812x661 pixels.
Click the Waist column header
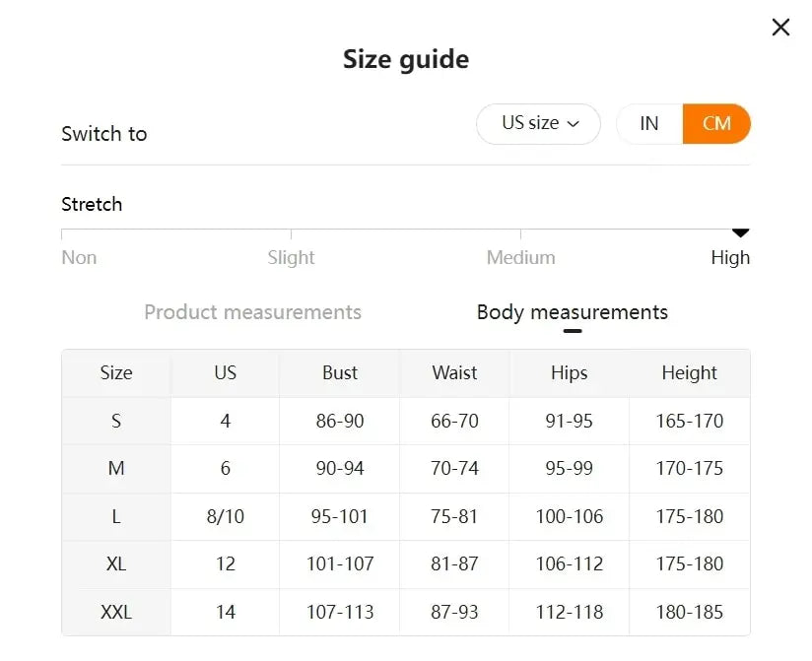pyautogui.click(x=454, y=373)
